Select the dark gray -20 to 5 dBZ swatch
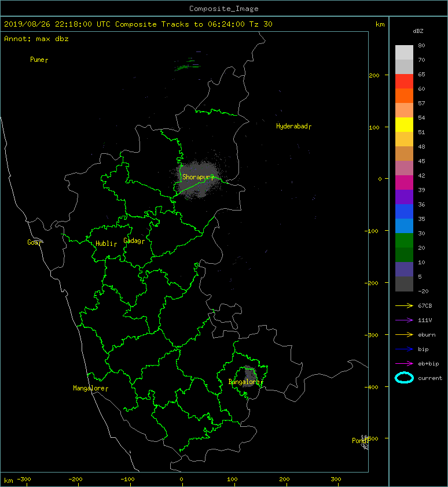Screen dimensions: 448x487 click(404, 284)
